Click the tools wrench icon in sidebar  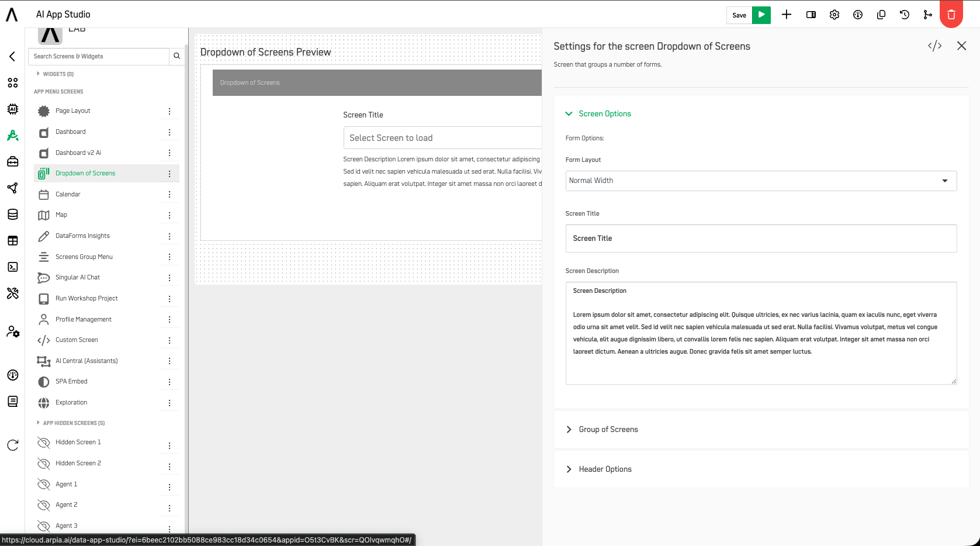click(12, 293)
